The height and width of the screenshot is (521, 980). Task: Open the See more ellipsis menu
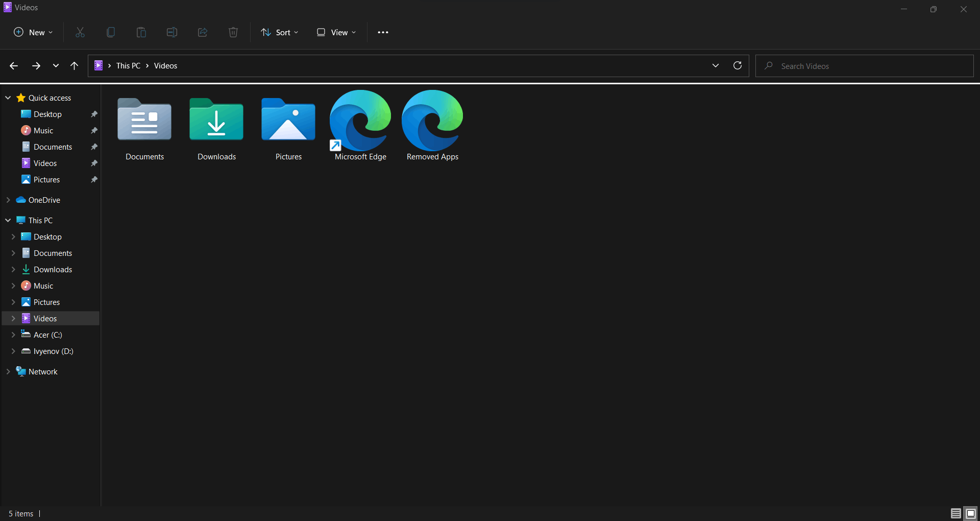click(383, 32)
